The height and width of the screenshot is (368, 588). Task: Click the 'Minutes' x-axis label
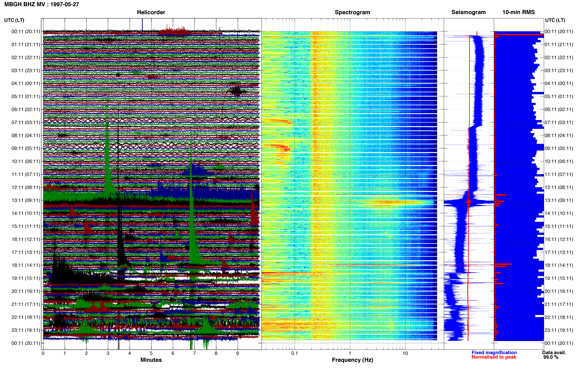coord(151,360)
